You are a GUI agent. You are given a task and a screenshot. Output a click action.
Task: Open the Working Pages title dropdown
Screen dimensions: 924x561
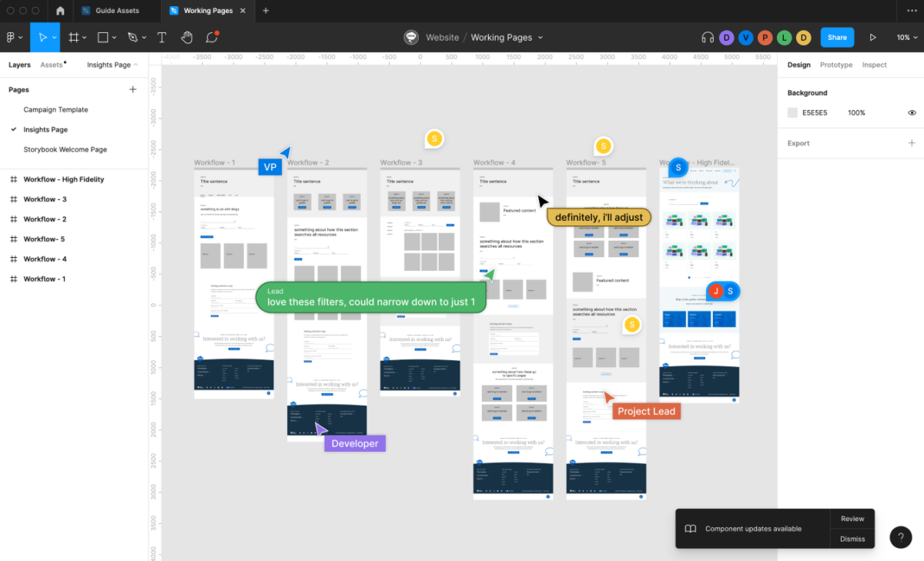pyautogui.click(x=541, y=37)
